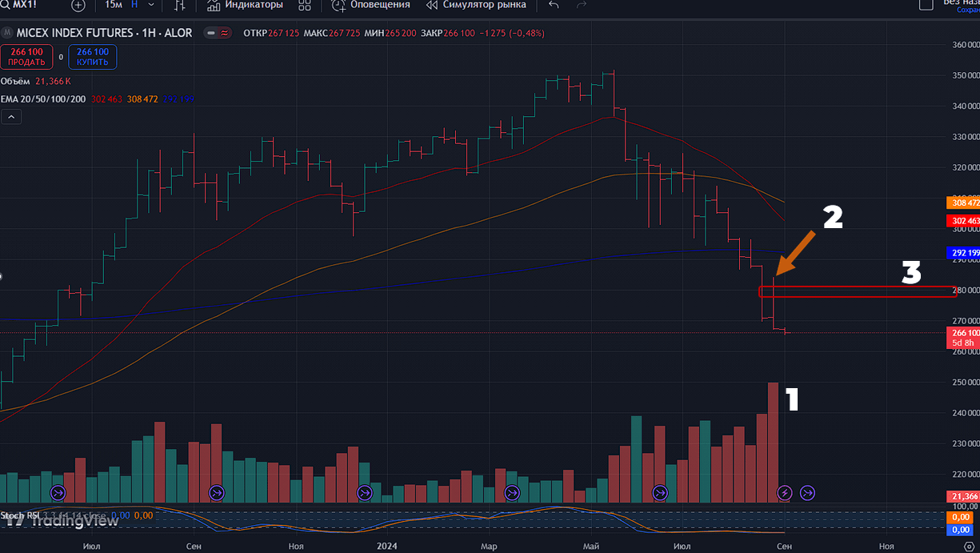Create an alert via Оповещения

tap(370, 5)
